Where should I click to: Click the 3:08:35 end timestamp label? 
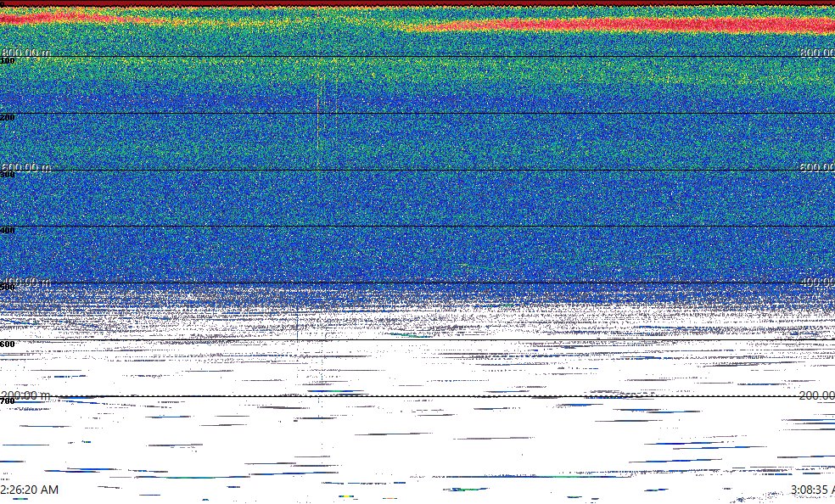pos(813,490)
